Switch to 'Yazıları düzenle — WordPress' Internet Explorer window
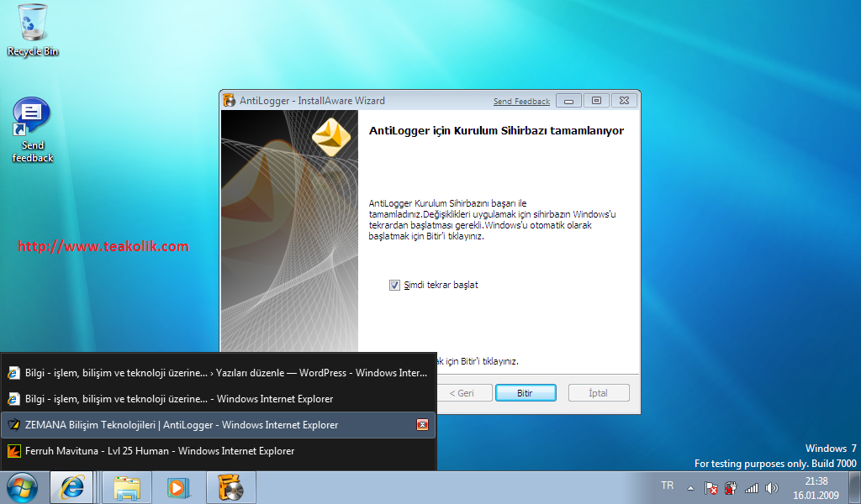The image size is (861, 504). click(x=219, y=373)
